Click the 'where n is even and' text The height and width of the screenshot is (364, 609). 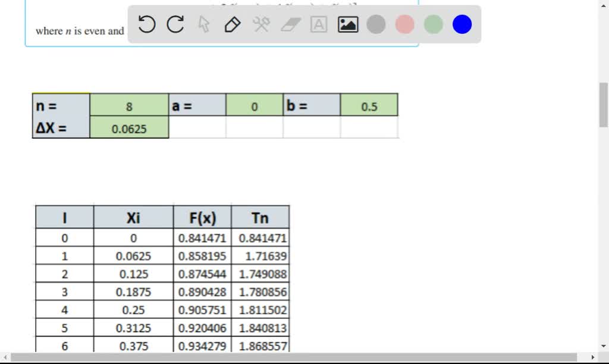pyautogui.click(x=80, y=31)
